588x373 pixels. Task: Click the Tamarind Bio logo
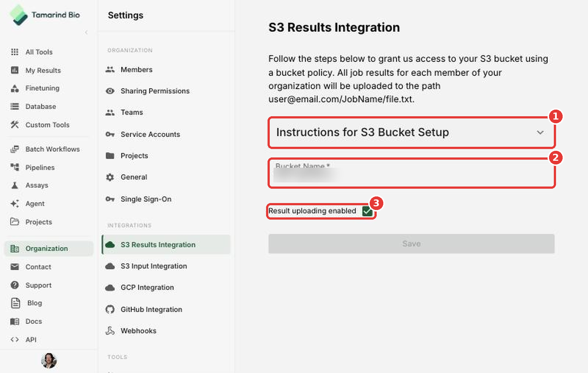pos(44,15)
